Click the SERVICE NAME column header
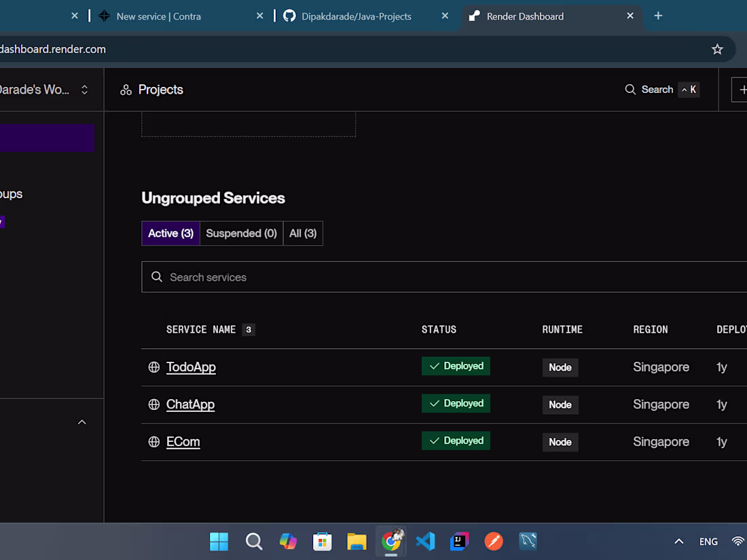 (x=201, y=329)
